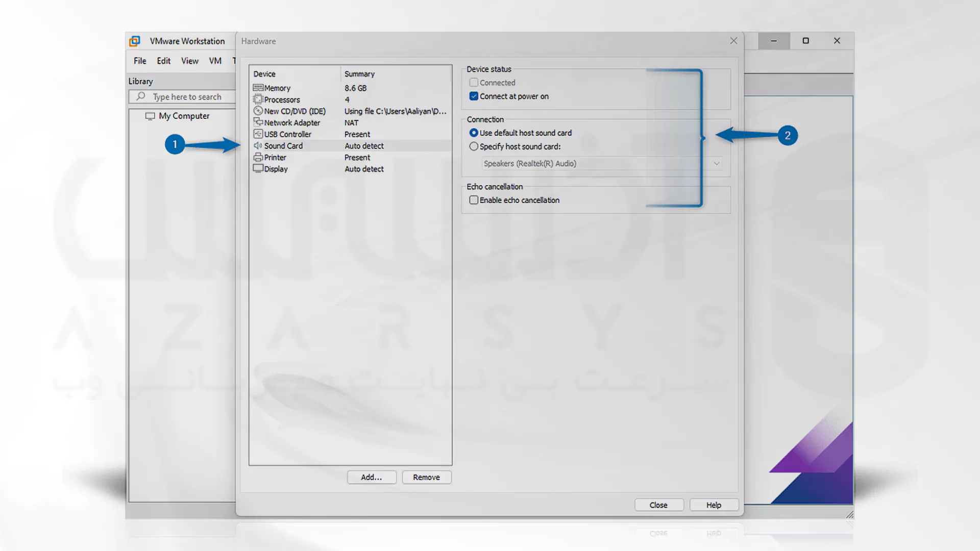Open the Edit menu

coord(163,61)
